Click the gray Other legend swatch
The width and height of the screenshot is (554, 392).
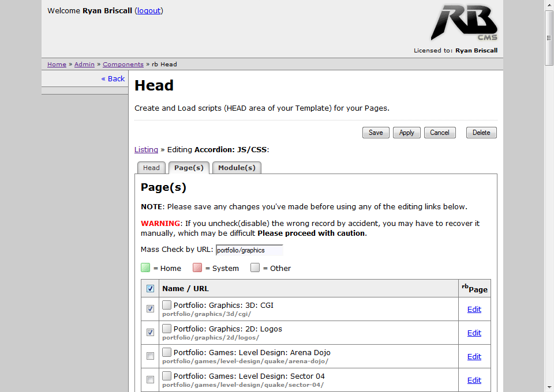click(255, 267)
